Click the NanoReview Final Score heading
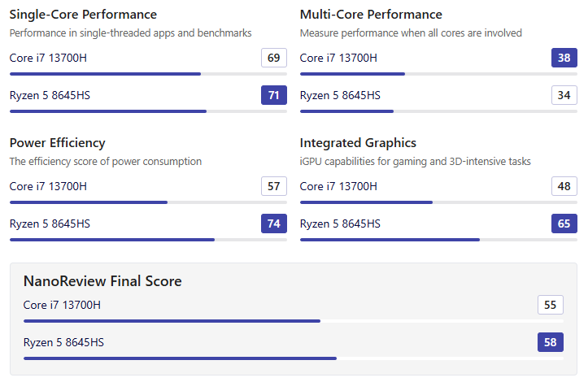 point(102,281)
